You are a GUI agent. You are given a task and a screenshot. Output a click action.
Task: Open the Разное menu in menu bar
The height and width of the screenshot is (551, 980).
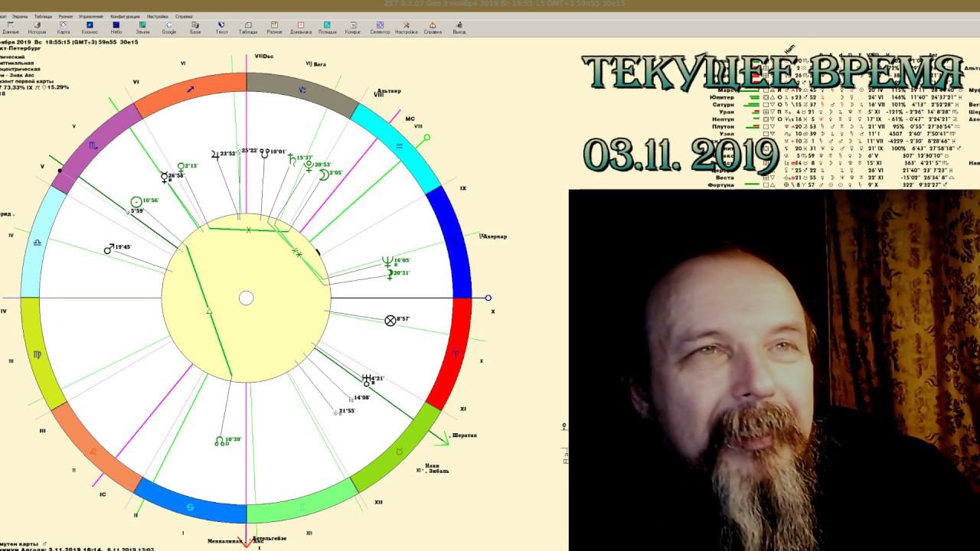click(66, 16)
